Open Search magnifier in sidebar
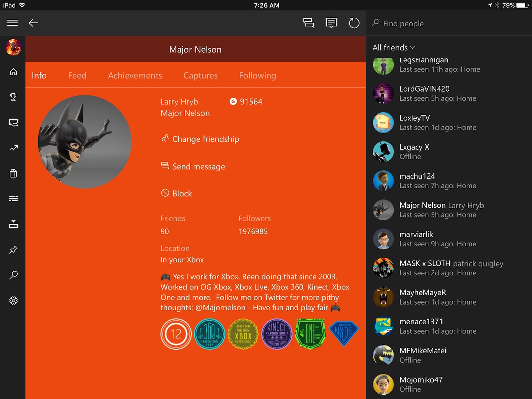This screenshot has height=399, width=532. tap(13, 275)
